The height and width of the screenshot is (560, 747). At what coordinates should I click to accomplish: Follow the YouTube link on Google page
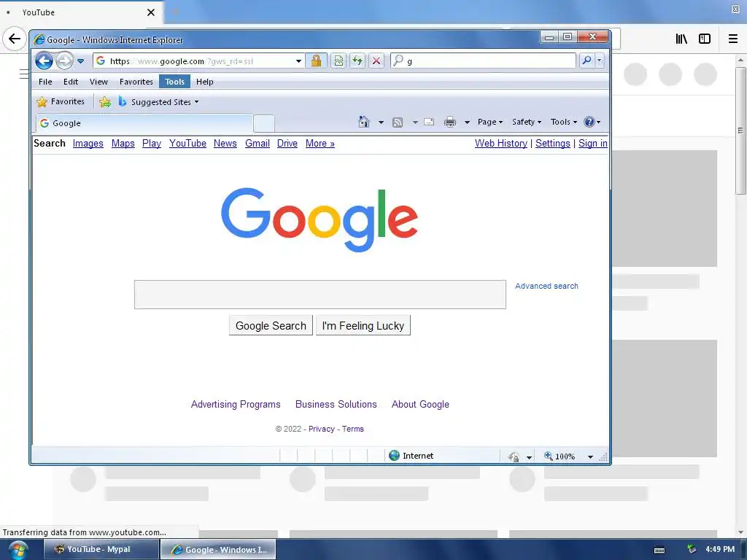tap(187, 144)
